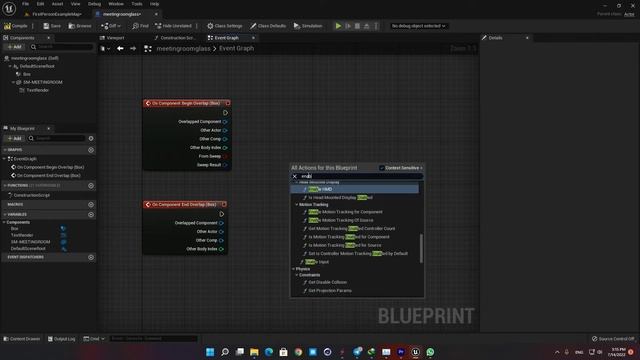Click the Compile toolbar button
Image resolution: width=640 pixels, height=360 pixels.
pyautogui.click(x=16, y=26)
